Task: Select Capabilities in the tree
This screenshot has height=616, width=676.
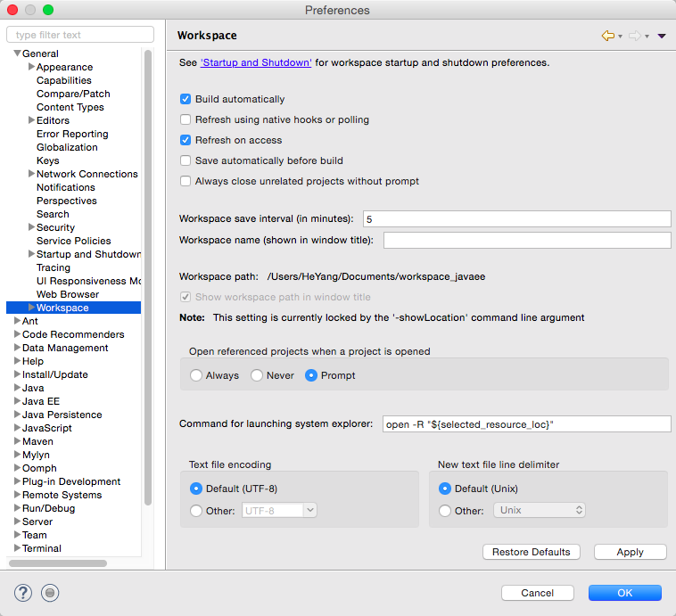Action: tap(64, 80)
